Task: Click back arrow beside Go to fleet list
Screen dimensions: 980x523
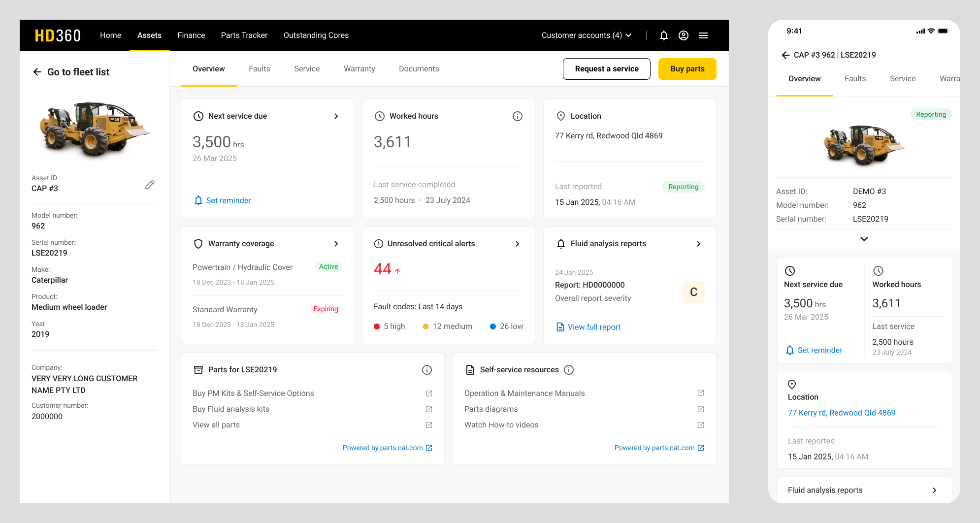Action: pyautogui.click(x=37, y=72)
